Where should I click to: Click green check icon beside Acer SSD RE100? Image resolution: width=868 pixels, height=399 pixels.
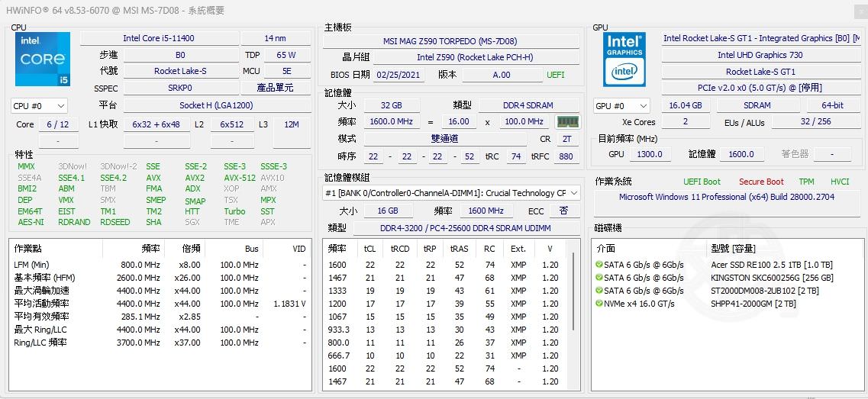coord(599,265)
